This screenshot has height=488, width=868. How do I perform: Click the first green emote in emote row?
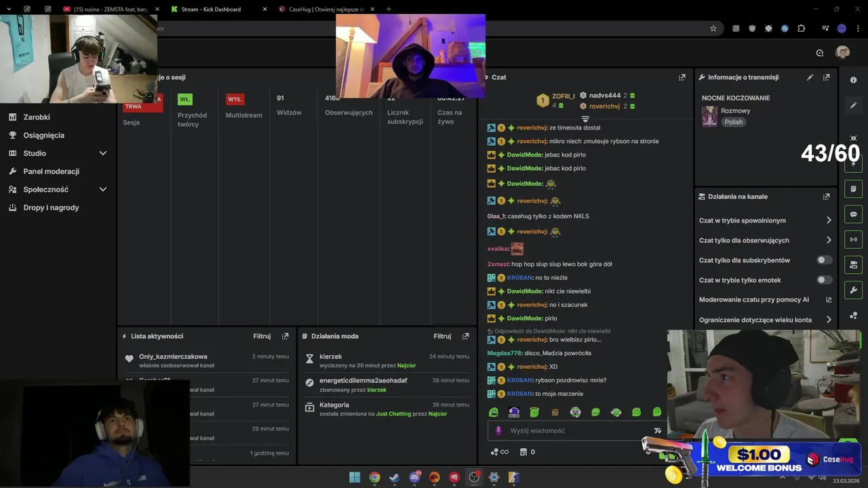point(494,412)
